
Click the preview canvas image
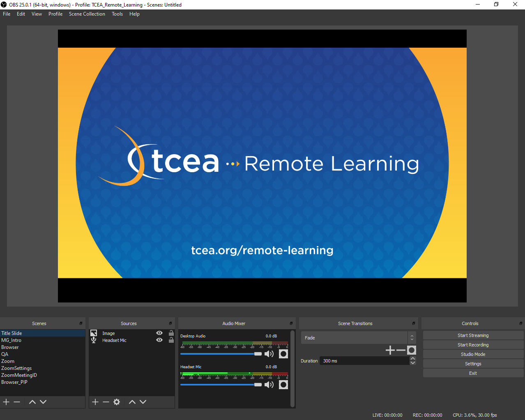click(262, 166)
